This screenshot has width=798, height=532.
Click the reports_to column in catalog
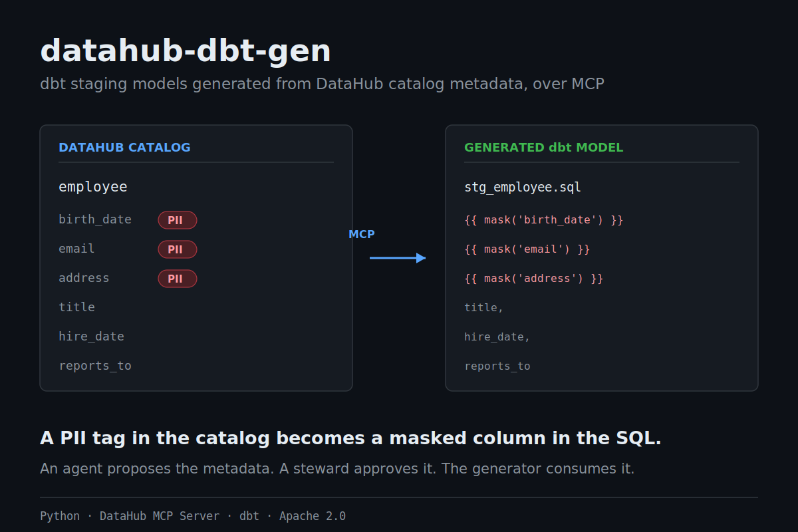point(95,366)
